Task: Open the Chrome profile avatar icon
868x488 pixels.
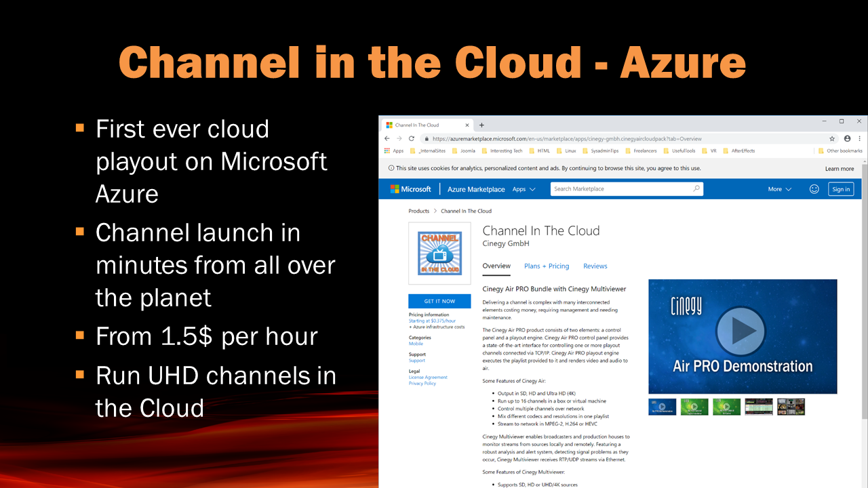Action: point(847,138)
